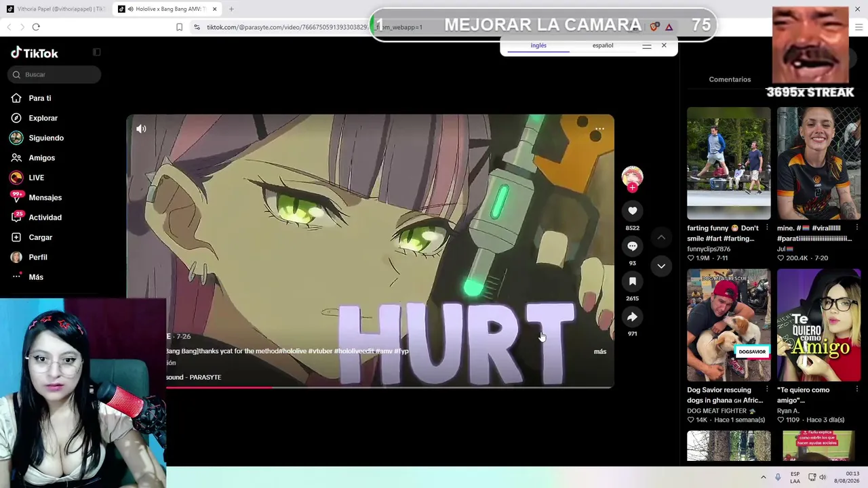
Task: Share the video with the arrow icon
Action: 632,317
